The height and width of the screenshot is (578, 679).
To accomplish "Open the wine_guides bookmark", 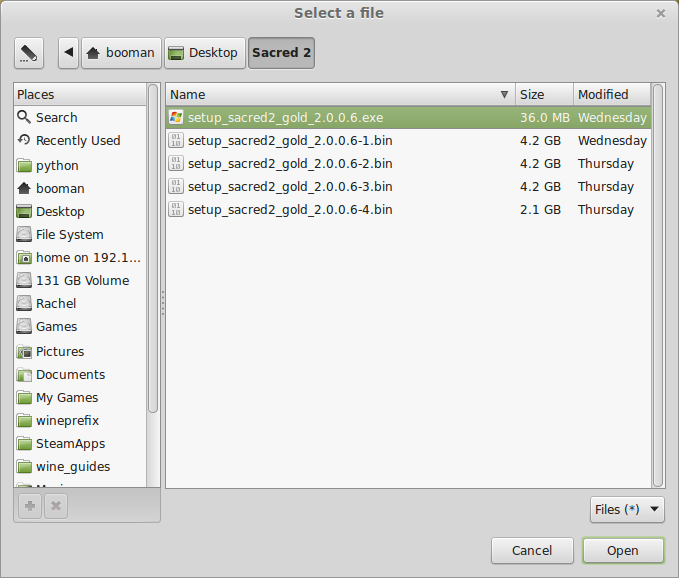I will tap(80, 466).
